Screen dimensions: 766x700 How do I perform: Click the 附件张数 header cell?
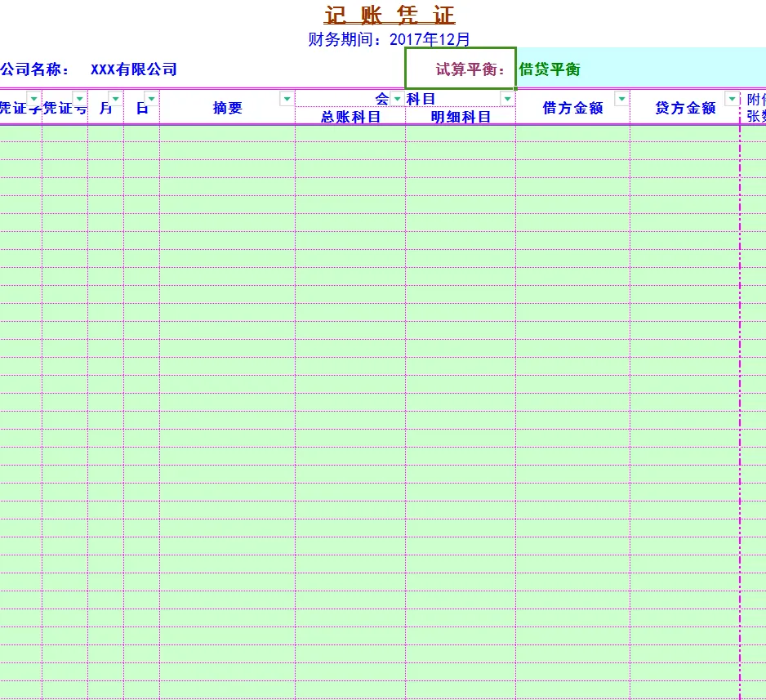click(754, 108)
